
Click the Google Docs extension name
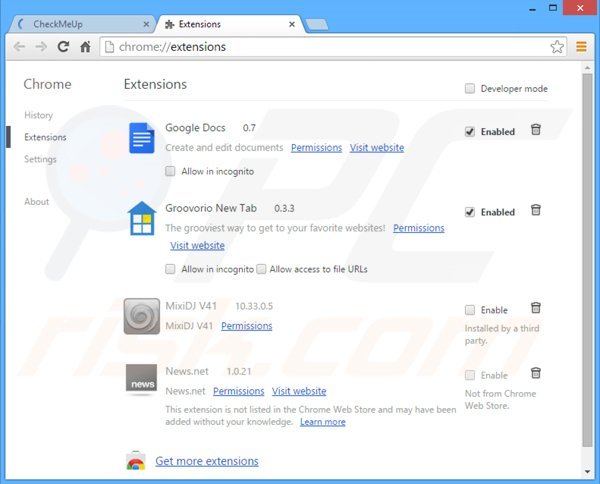pyautogui.click(x=195, y=128)
